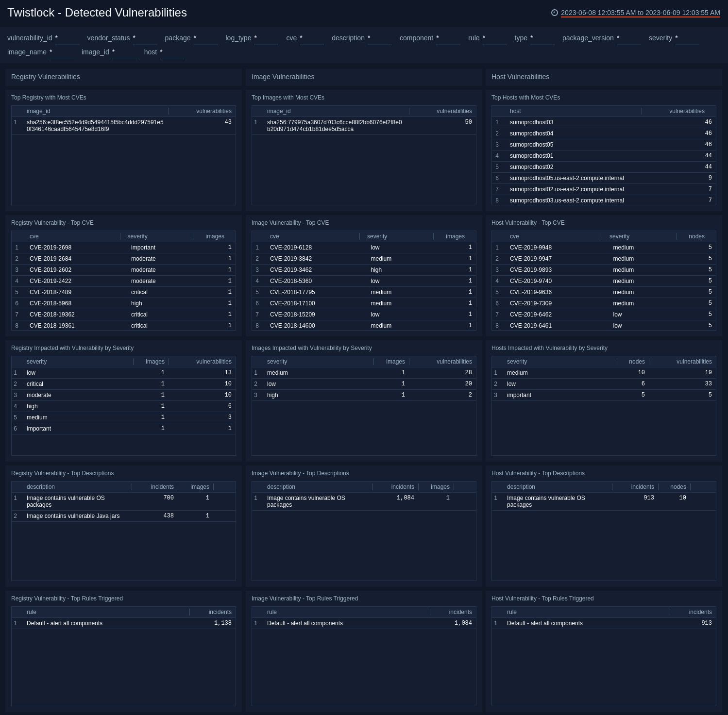
Task: Select sumoprodhost03 in Top Hosts with Most CVEs
Action: [x=531, y=122]
